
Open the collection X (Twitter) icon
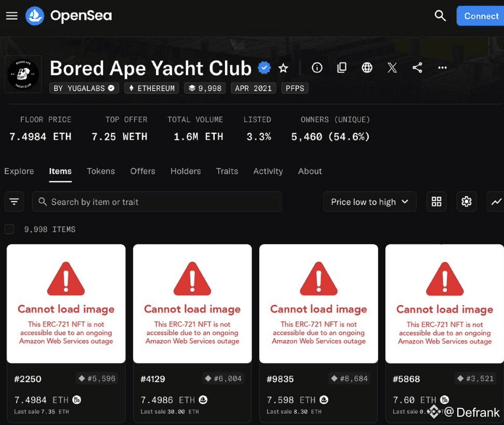tap(392, 67)
